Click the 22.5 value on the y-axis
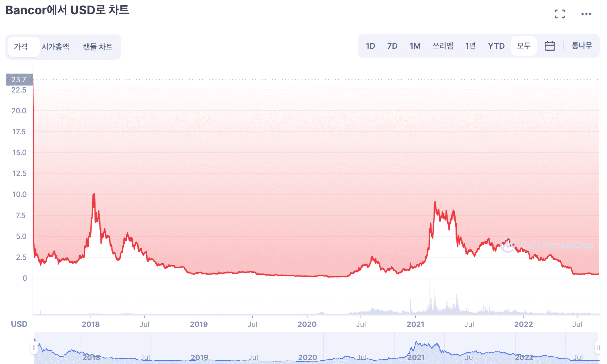Screen dimensions: 607x364 (19, 90)
